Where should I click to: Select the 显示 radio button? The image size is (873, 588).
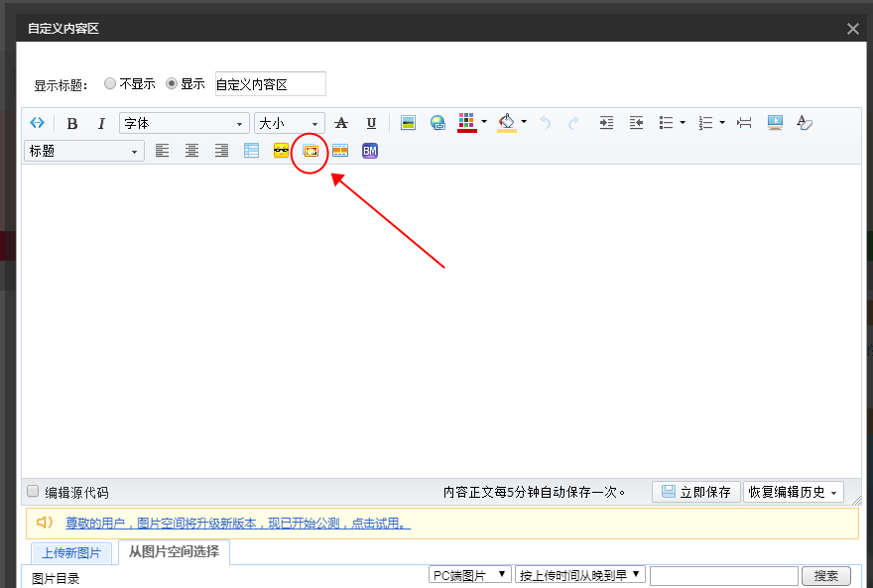tap(172, 84)
